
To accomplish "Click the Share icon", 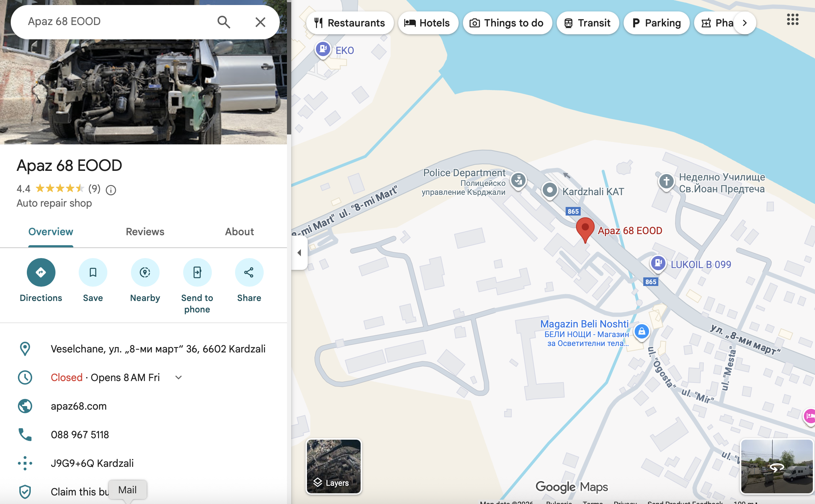I will pos(249,272).
